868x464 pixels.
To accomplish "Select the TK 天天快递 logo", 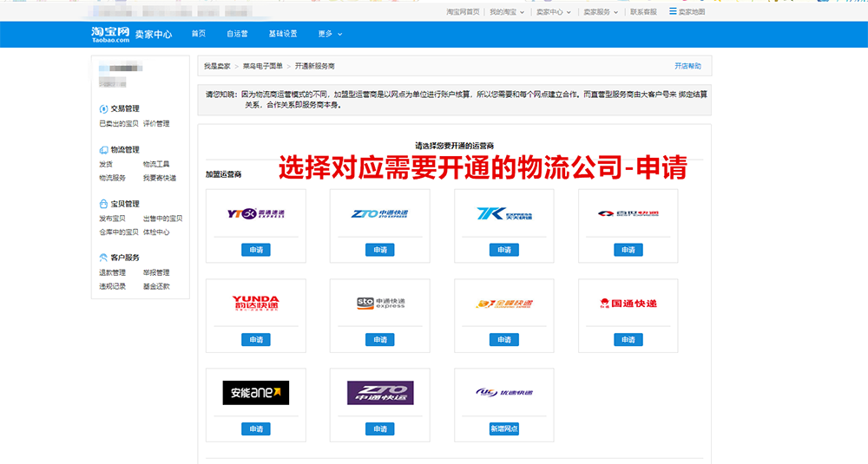I will tap(503, 213).
